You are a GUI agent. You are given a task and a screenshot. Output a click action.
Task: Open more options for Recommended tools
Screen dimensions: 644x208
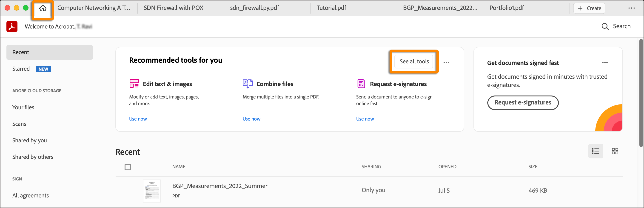[x=446, y=62]
